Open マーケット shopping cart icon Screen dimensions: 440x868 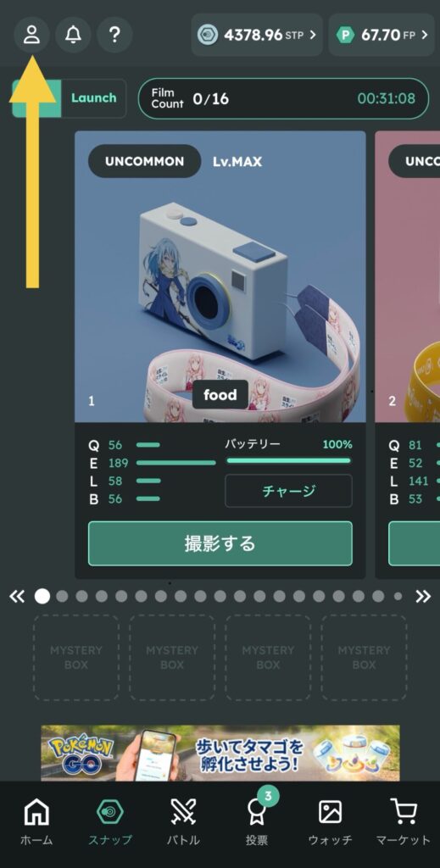click(404, 821)
